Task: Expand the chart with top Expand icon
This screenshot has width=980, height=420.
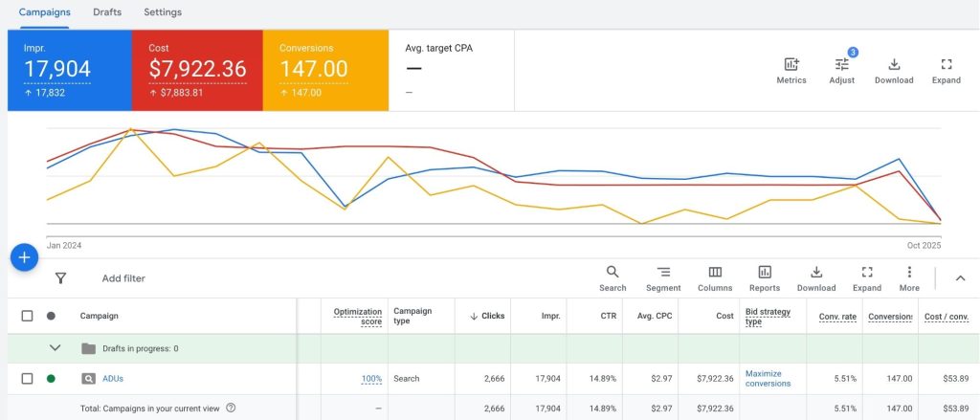Action: 946,65
